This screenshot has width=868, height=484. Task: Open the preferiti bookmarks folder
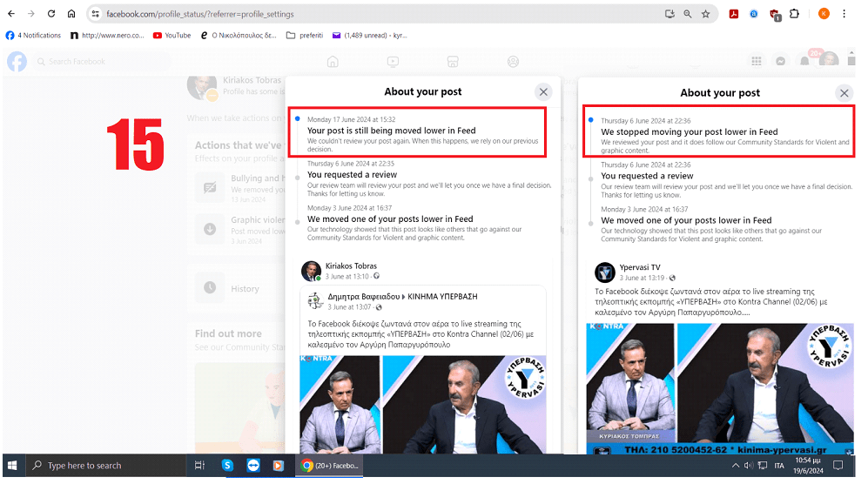305,36
